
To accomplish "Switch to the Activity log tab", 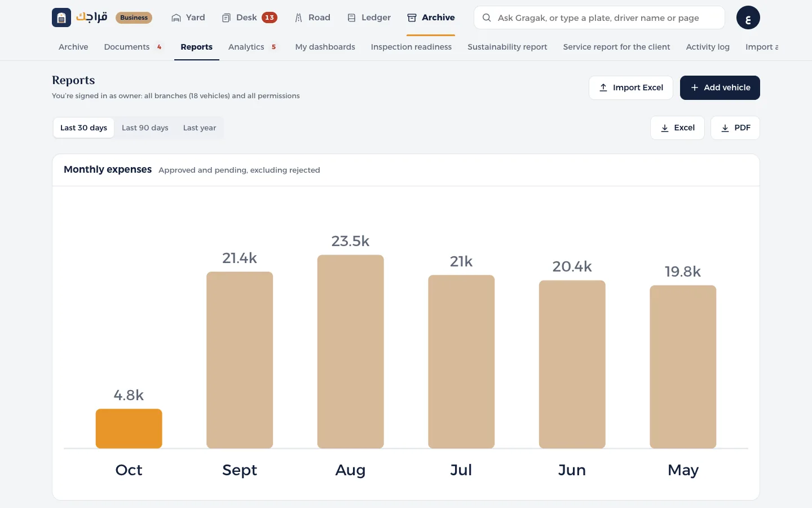I will 708,47.
